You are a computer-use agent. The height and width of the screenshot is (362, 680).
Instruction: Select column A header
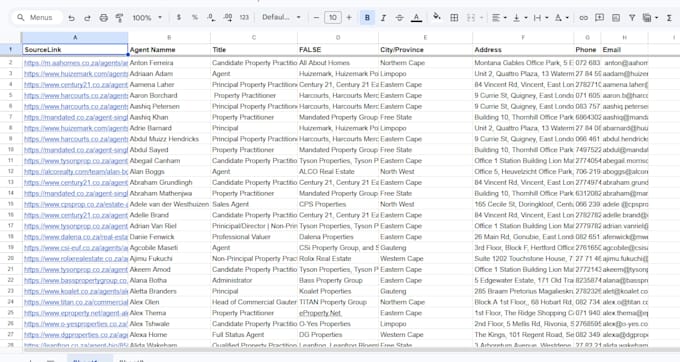pos(75,38)
